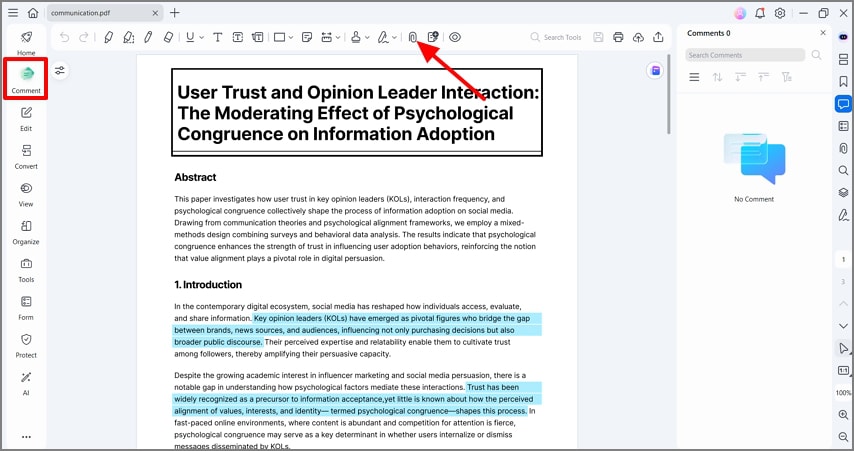Add a Sticky Note comment
This screenshot has width=854, height=451.
307,37
